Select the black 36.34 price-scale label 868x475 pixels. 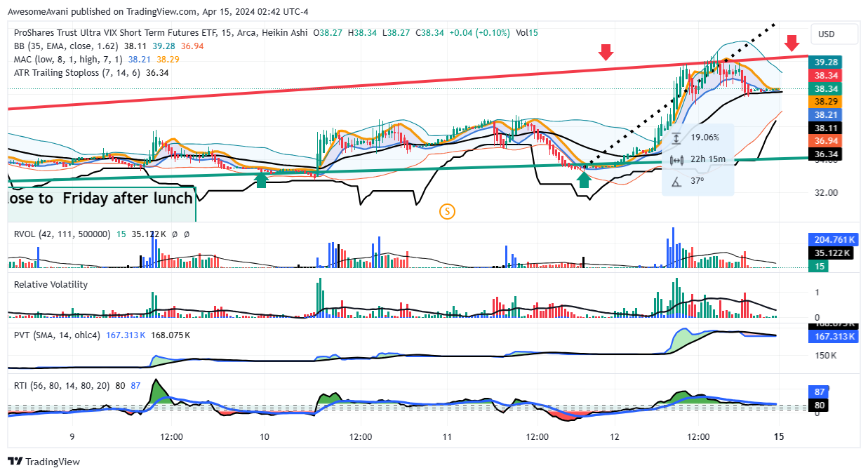826,154
